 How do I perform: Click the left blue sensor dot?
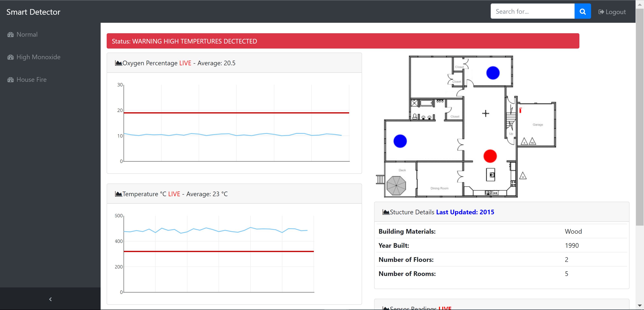[x=400, y=141]
